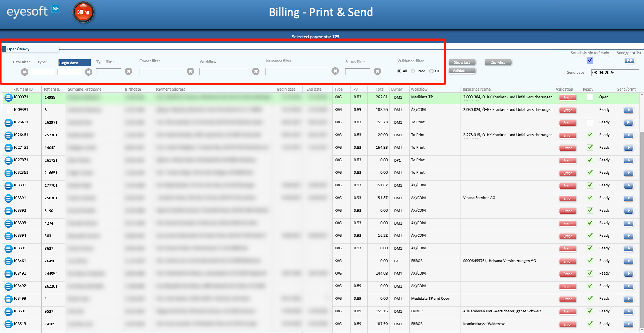This screenshot has width=644, height=333.
Task: Clear the Owner filter using its X icon
Action: tap(190, 71)
